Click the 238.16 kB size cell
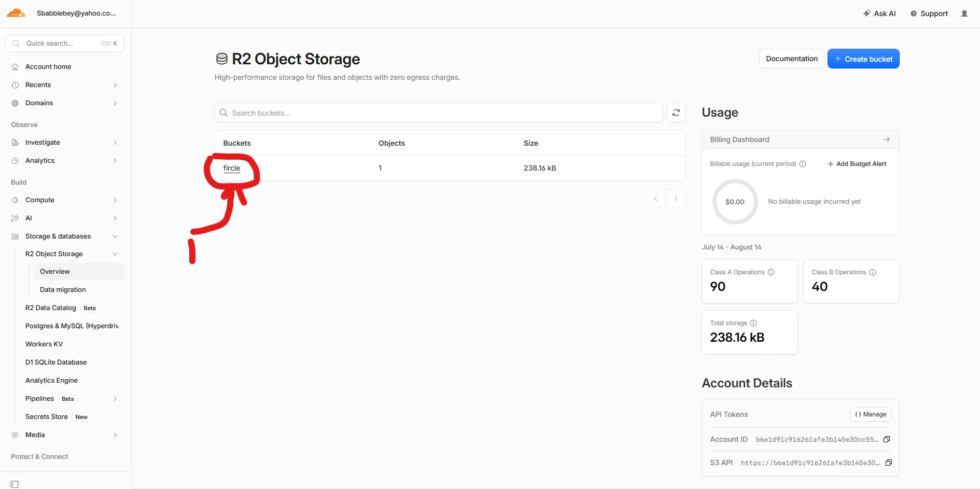 [x=540, y=168]
